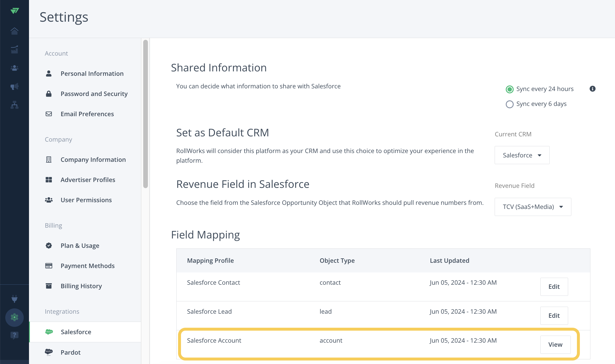The image size is (615, 364).
Task: Select Salesforce integration in sidebar
Action: tap(85, 332)
